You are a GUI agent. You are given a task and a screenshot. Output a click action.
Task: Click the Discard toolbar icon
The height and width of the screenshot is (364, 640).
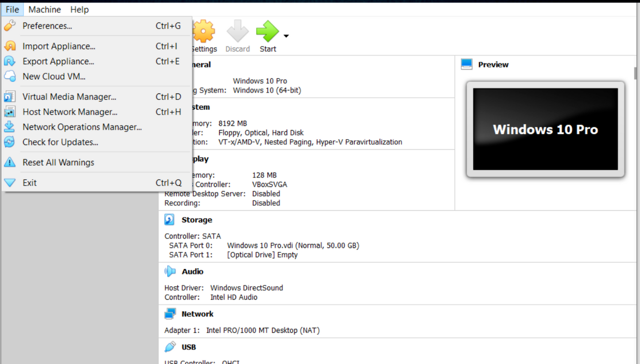tap(237, 31)
